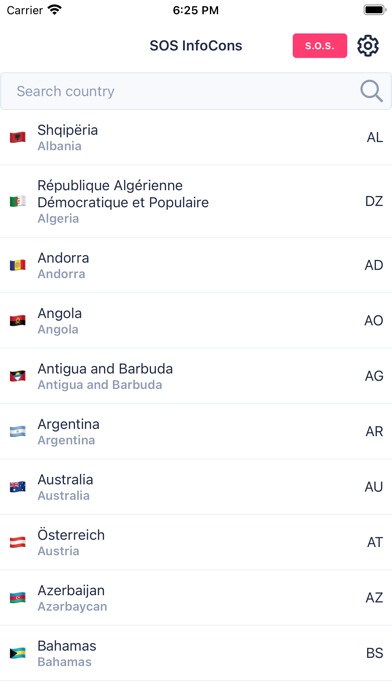Select the Azerbaijan country row

196,598
